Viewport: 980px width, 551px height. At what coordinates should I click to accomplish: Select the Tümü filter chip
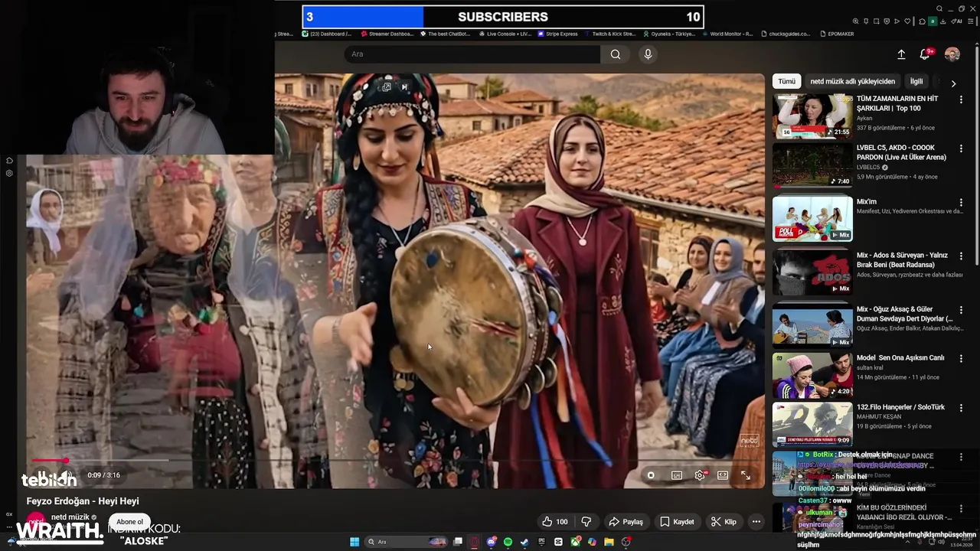pyautogui.click(x=787, y=81)
